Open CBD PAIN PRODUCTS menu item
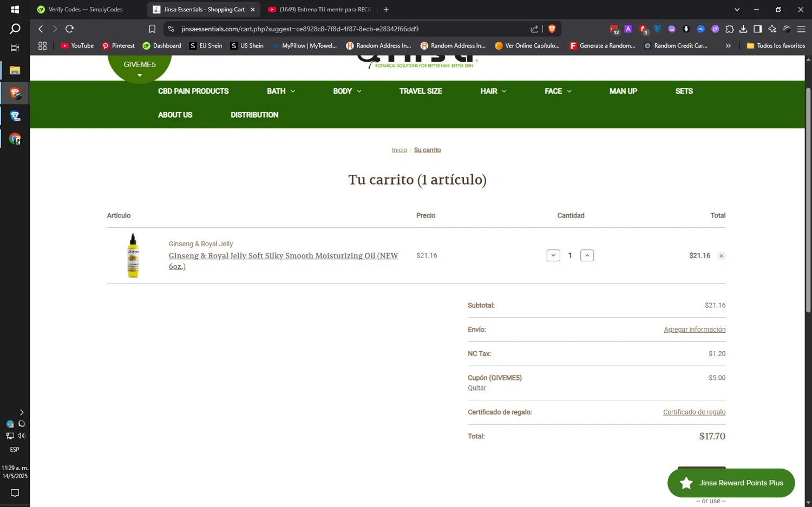The image size is (812, 507). click(193, 91)
